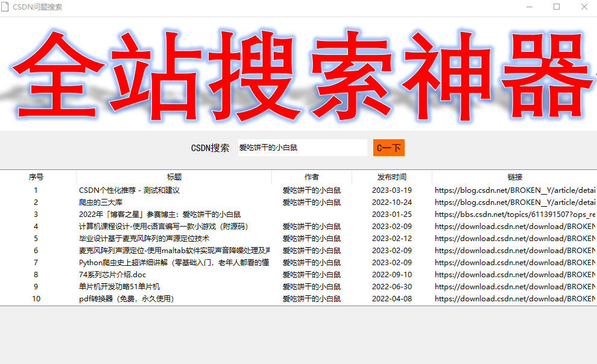The width and height of the screenshot is (597, 364).
Task: Click the date 2023-03-19 cell
Action: pos(392,190)
